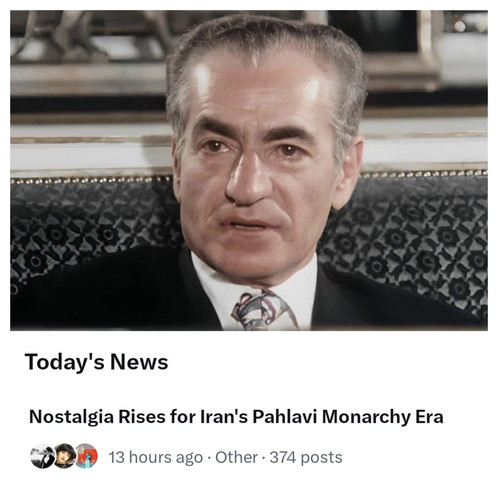Click the word Pahlavi in the headline
The width and height of the screenshot is (498, 500).
click(284, 417)
